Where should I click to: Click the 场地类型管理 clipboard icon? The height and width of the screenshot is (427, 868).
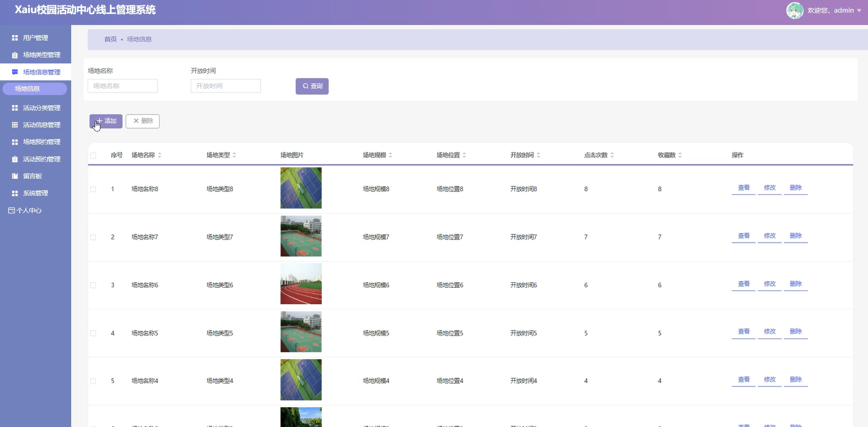pos(15,55)
